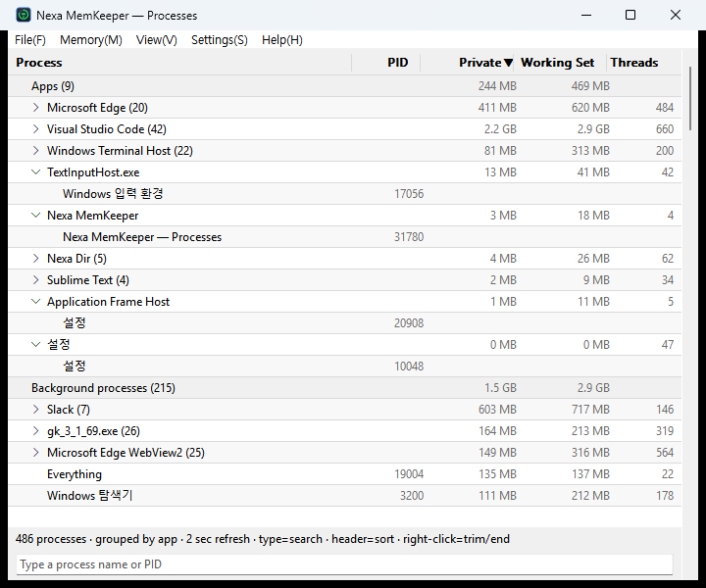This screenshot has width=706, height=588.
Task: Click the Slack (7) process name
Action: [x=69, y=410]
